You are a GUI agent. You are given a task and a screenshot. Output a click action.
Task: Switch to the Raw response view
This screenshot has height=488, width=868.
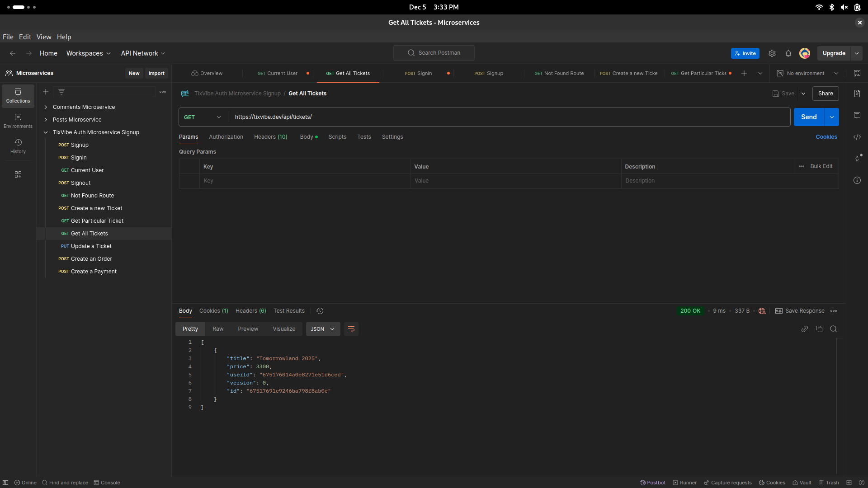tap(218, 329)
